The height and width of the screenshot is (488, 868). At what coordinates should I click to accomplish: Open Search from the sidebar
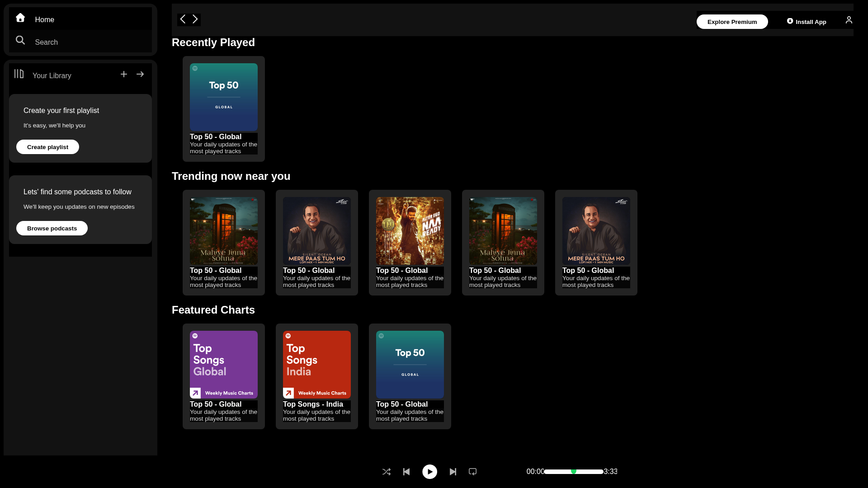80,42
